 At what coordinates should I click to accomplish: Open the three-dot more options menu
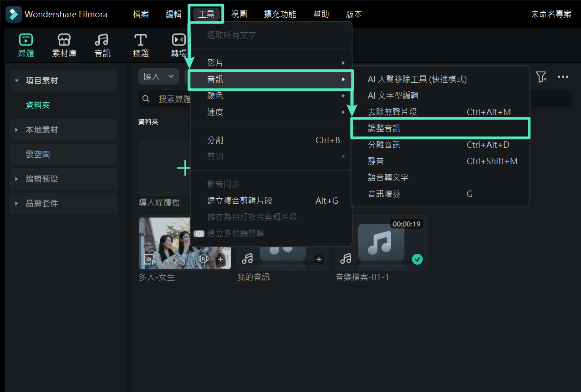point(563,77)
